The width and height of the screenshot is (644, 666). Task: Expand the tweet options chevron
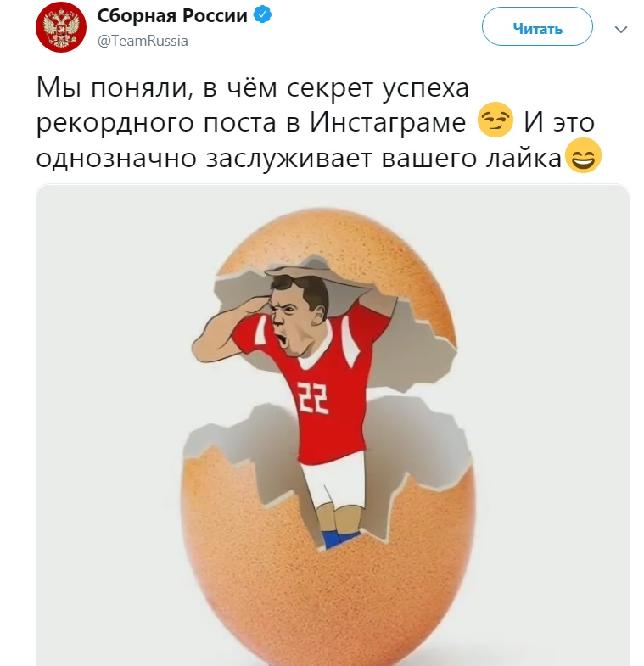621,30
